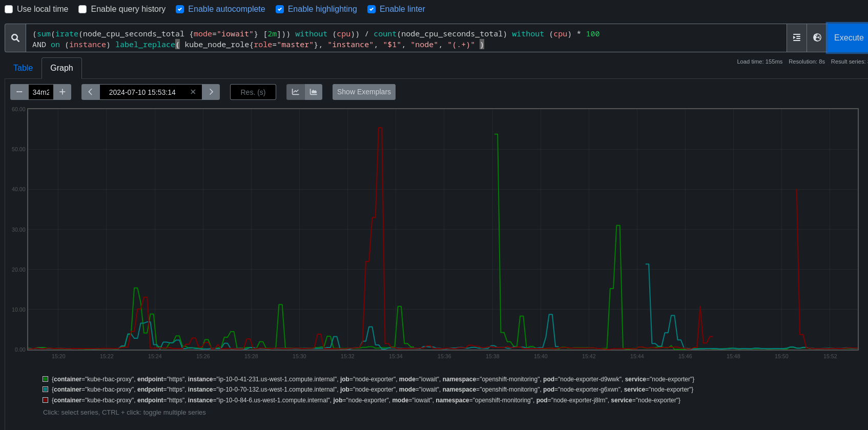Click the format expression icon
868x430 pixels.
point(796,38)
